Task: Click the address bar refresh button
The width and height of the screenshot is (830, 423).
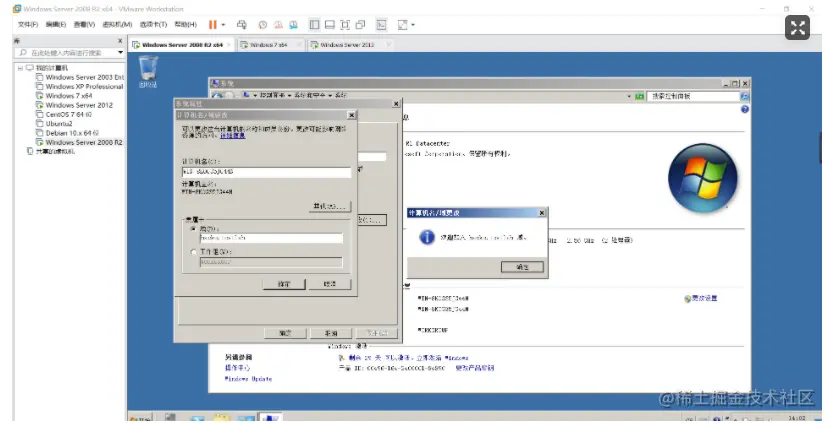Action: (639, 96)
